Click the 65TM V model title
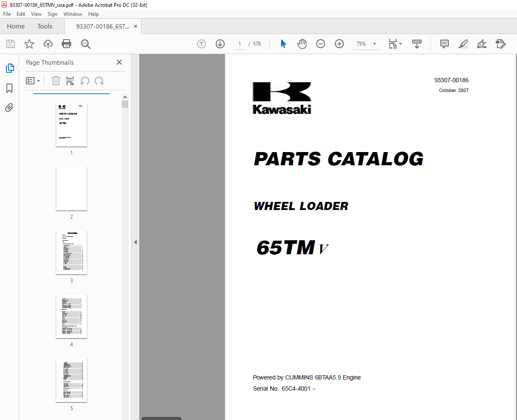The height and width of the screenshot is (420, 517). pyautogui.click(x=293, y=247)
